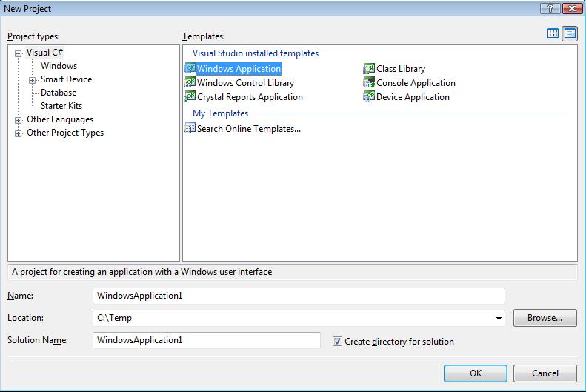This screenshot has height=392, width=586.
Task: Switch to small icons view
Action: coord(570,33)
